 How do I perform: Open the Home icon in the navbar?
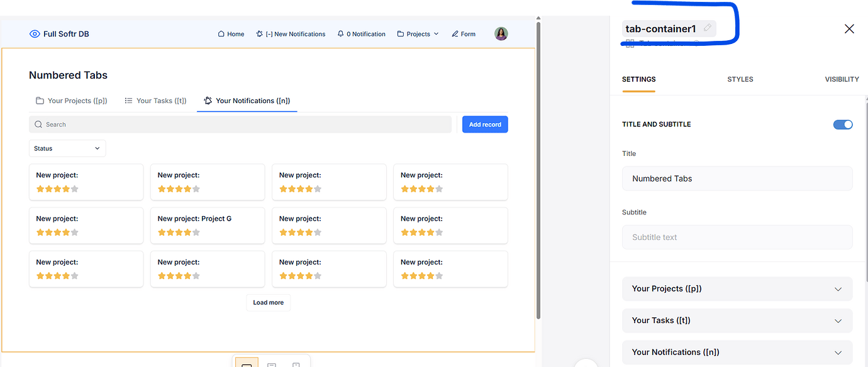(221, 34)
